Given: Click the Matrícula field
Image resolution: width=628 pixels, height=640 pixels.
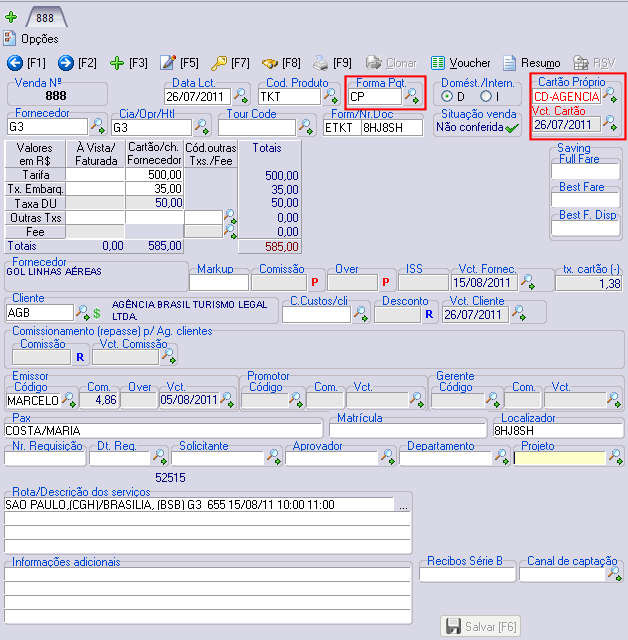Looking at the screenshot, I should (x=408, y=431).
